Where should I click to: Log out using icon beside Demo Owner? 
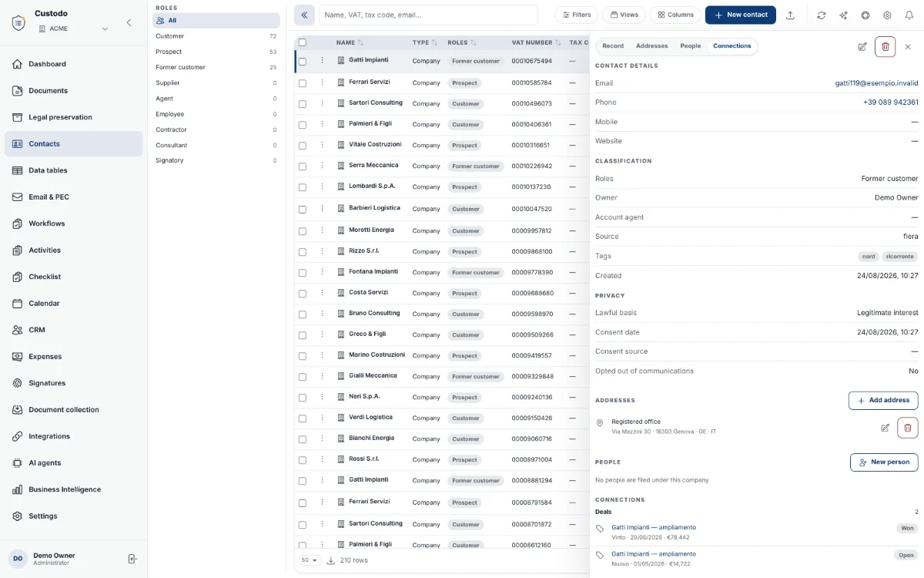pyautogui.click(x=132, y=559)
